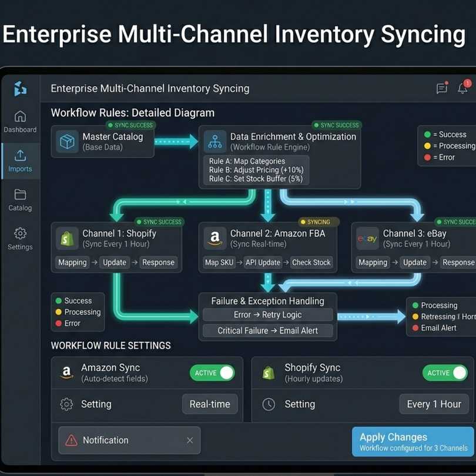
Task: Open the Catalog section in sidebar
Action: [x=20, y=202]
